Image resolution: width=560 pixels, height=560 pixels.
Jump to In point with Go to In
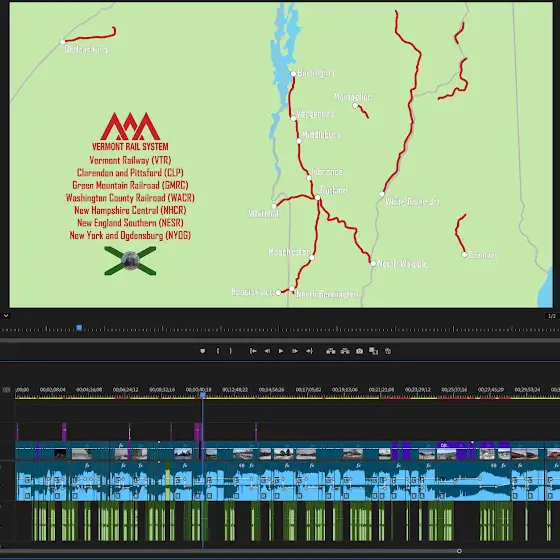point(253,351)
